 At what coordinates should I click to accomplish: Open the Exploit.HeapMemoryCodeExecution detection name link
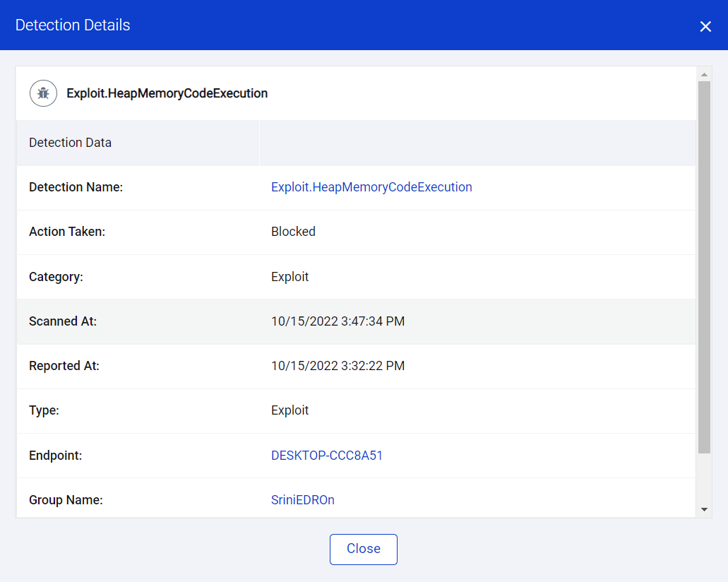371,186
